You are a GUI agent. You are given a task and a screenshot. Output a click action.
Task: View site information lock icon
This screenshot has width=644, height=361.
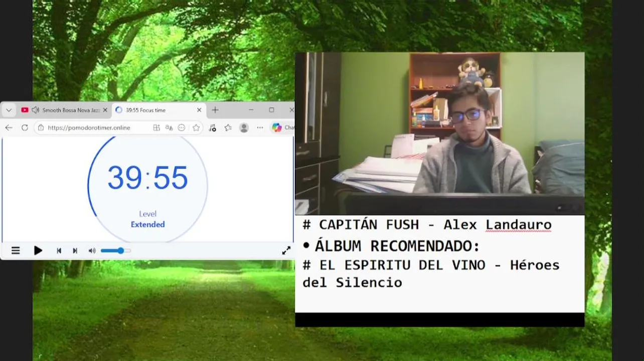[x=41, y=128]
